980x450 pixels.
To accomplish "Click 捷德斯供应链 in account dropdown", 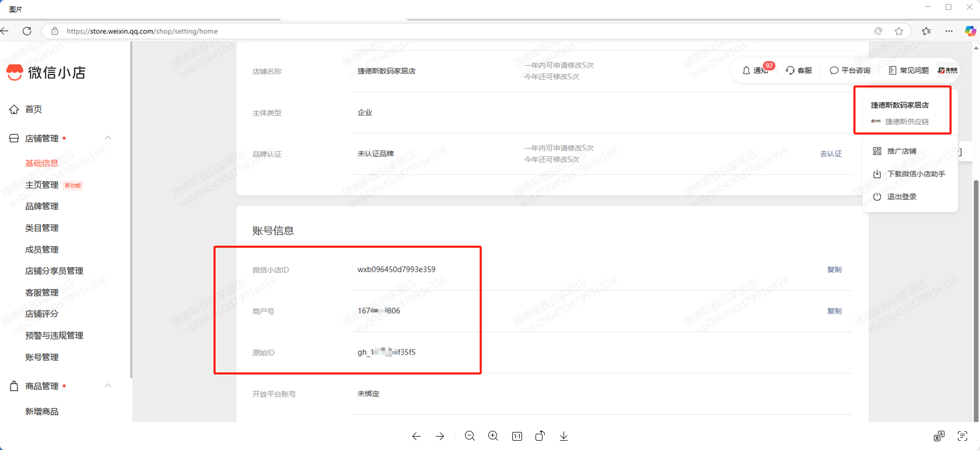I will 907,122.
